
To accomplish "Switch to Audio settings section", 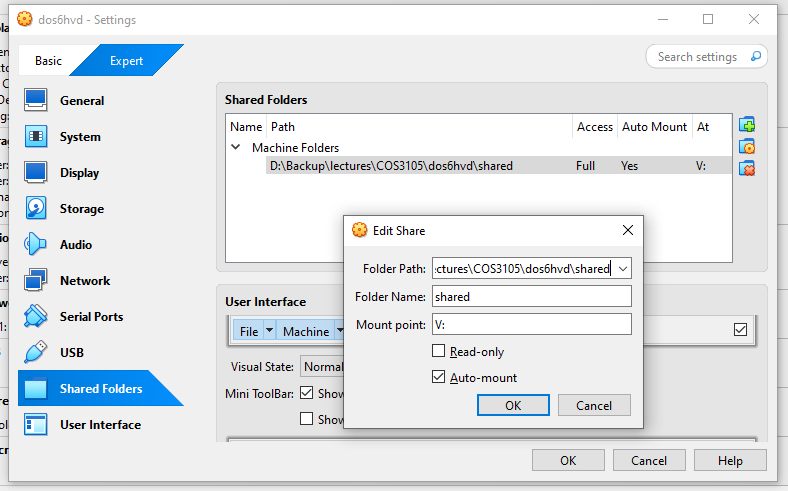I will (x=75, y=245).
